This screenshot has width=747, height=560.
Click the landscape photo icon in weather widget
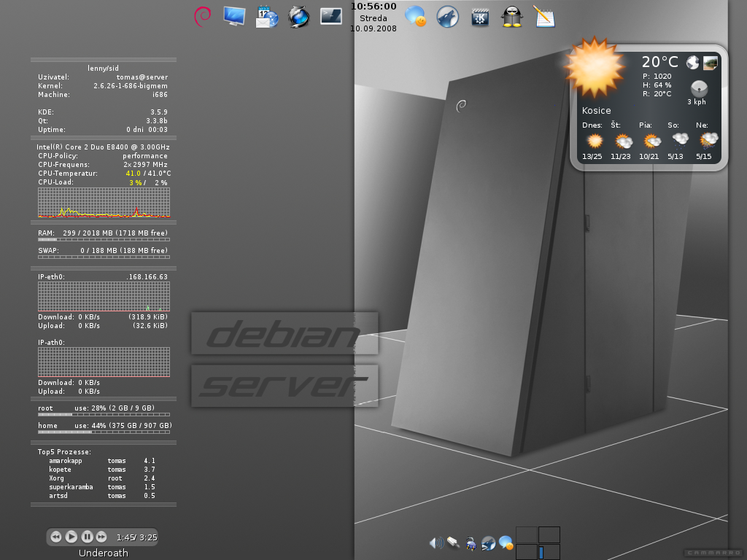[x=711, y=63]
